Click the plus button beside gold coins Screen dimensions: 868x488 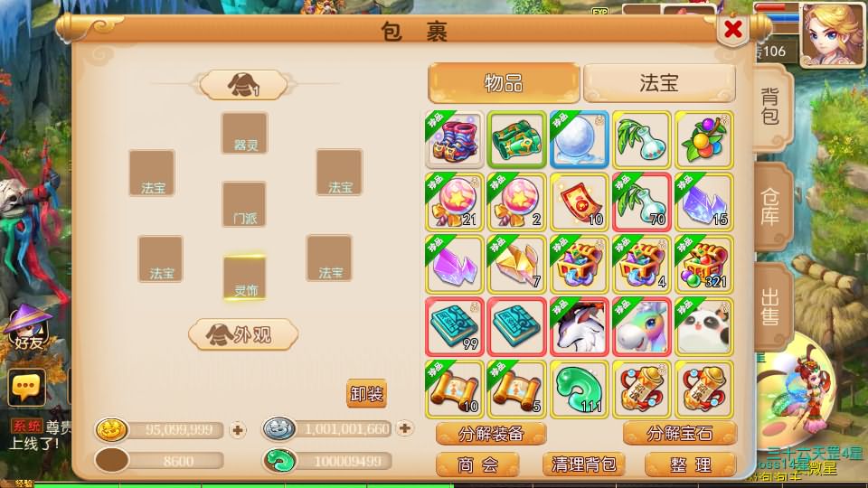pos(238,430)
